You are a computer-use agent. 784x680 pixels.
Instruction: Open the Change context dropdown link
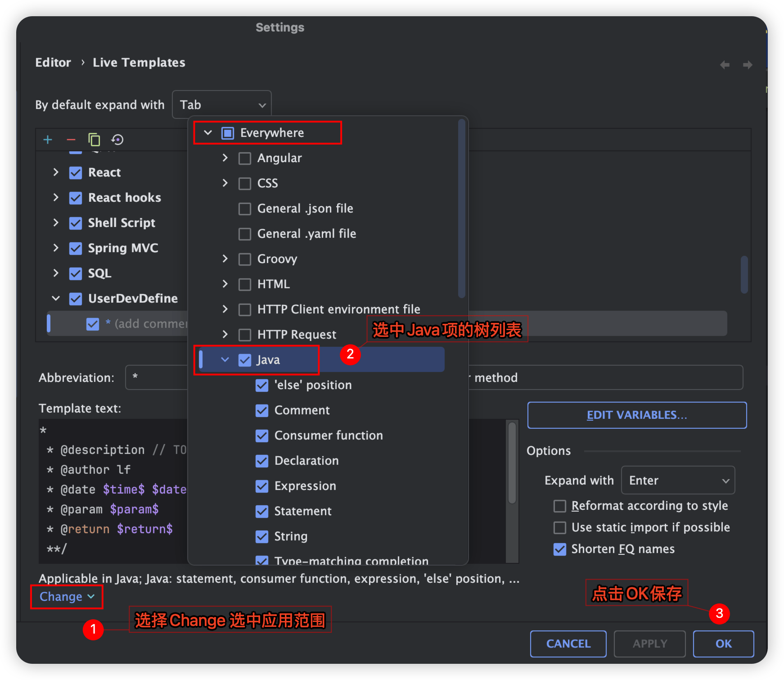tap(67, 597)
